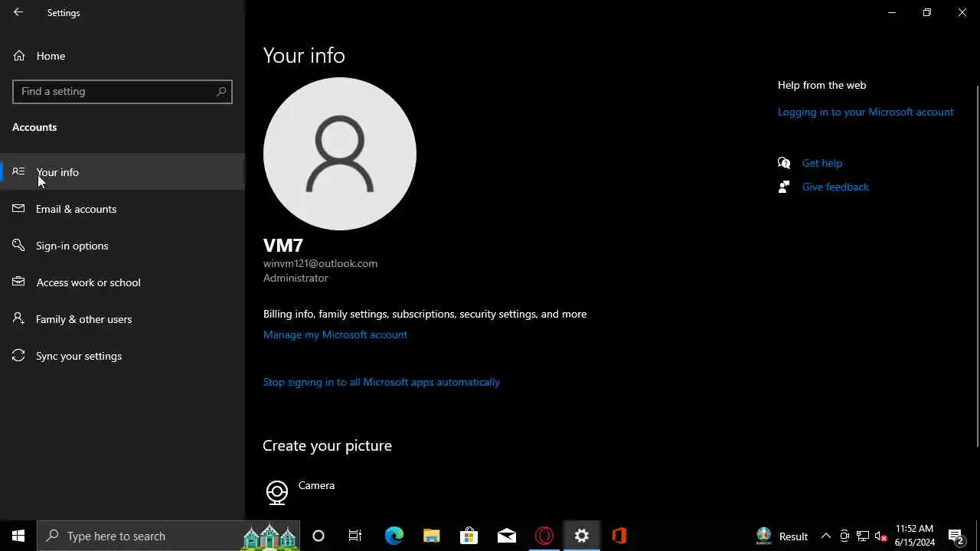Click the network icon in system tray
The height and width of the screenshot is (551, 980).
[863, 536]
